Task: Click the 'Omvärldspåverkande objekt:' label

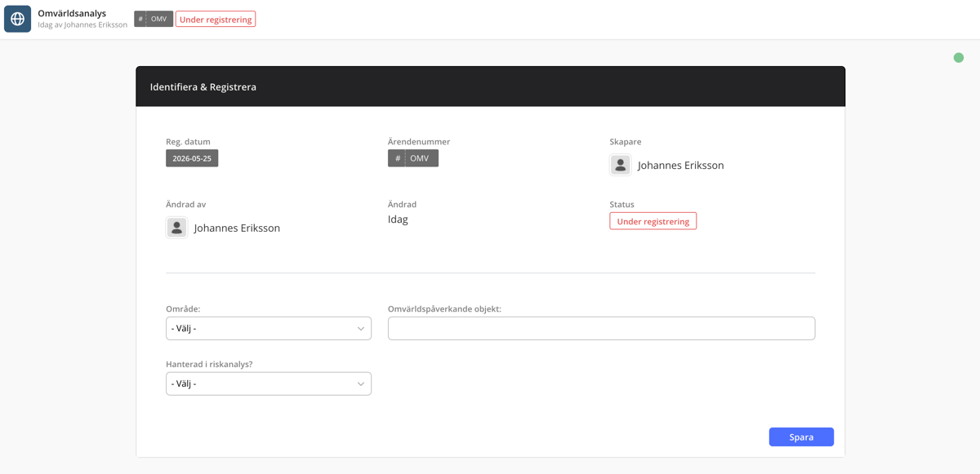Action: coord(444,309)
